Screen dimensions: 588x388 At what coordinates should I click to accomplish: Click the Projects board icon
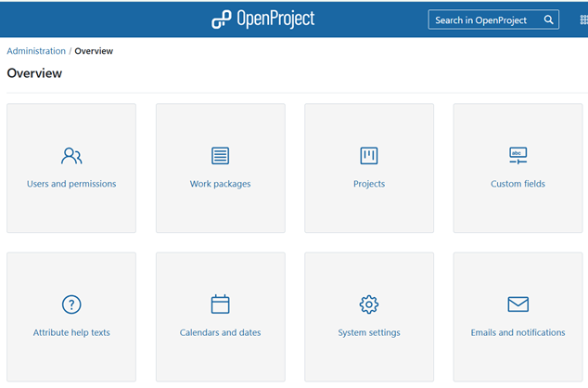[369, 156]
